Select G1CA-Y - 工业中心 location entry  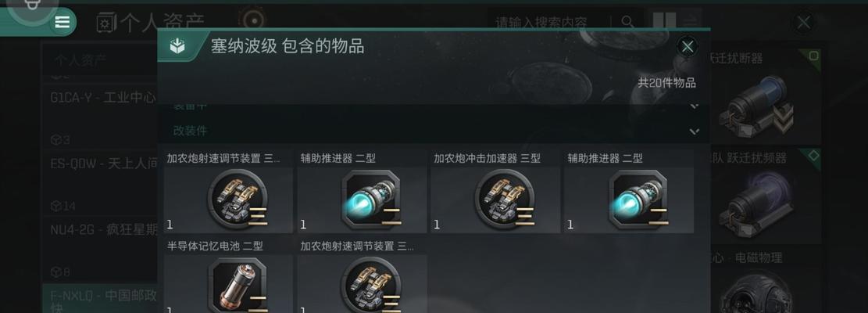[x=103, y=98]
